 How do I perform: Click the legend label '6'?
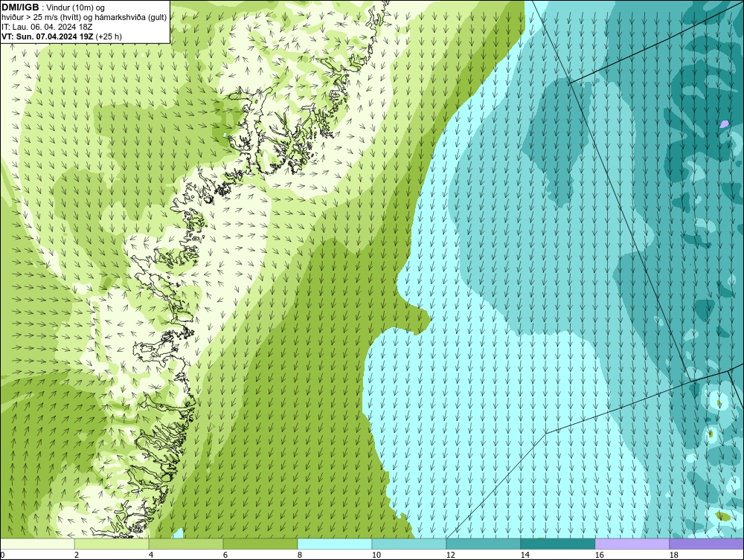tap(225, 555)
